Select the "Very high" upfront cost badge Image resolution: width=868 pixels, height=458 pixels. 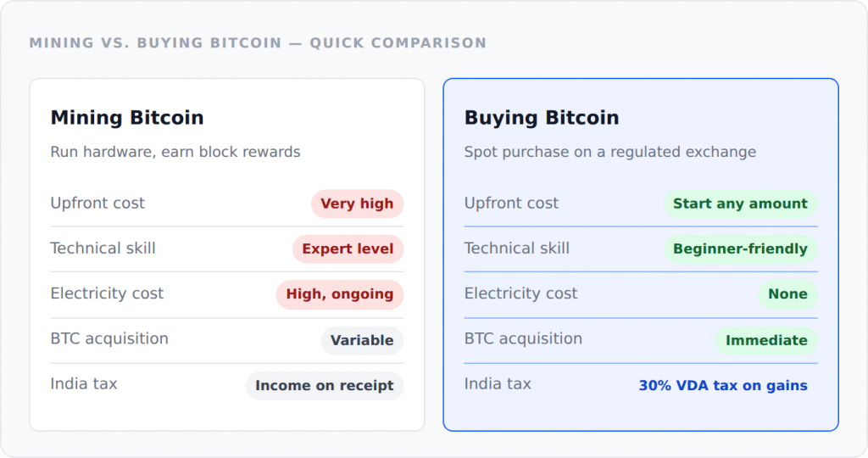pos(357,204)
